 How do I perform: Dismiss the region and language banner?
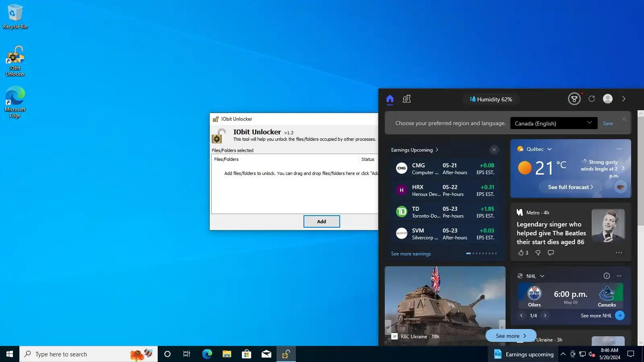tap(624, 119)
